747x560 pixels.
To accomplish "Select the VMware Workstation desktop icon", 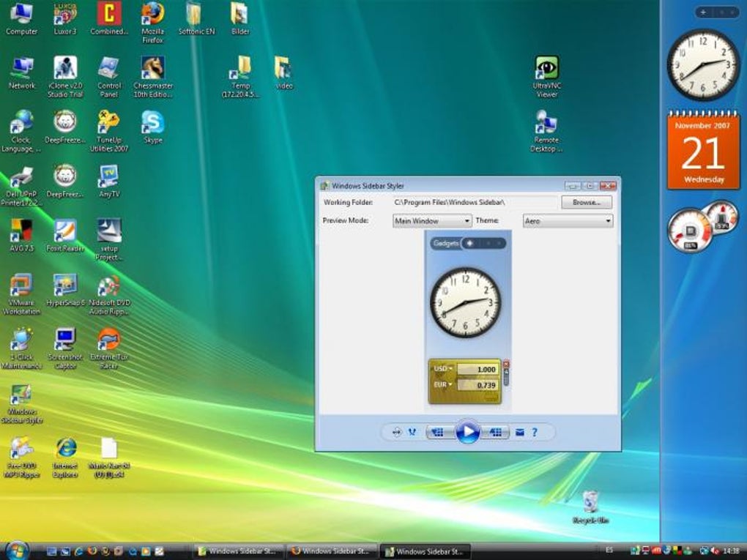I will point(21,294).
